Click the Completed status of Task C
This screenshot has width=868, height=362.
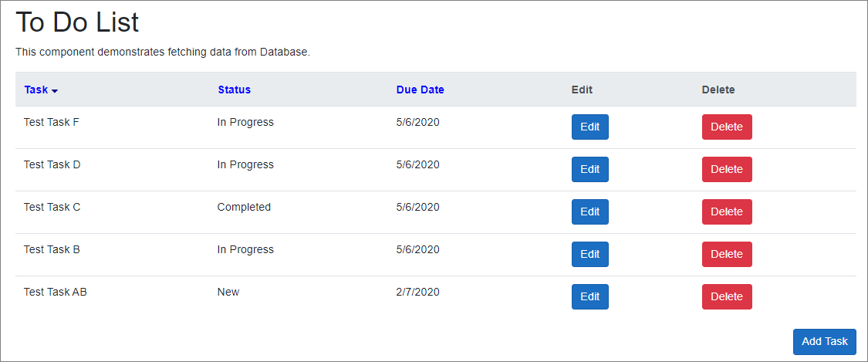click(244, 207)
